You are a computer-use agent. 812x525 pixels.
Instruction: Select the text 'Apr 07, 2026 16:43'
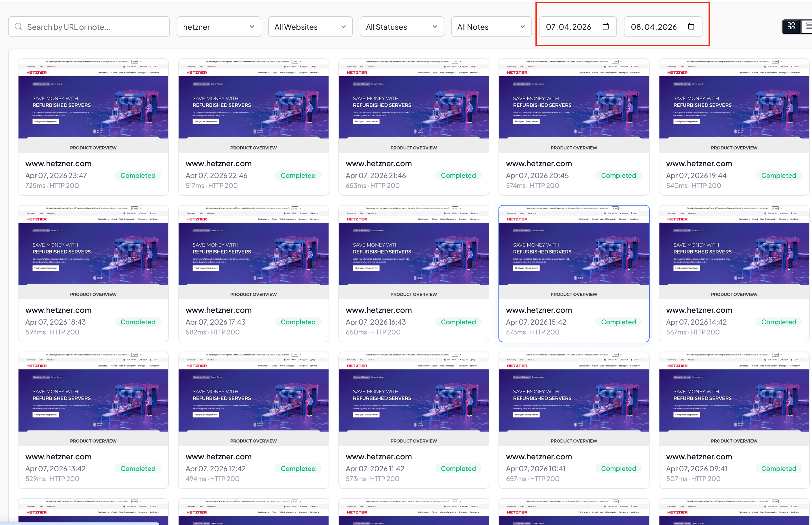click(375, 322)
